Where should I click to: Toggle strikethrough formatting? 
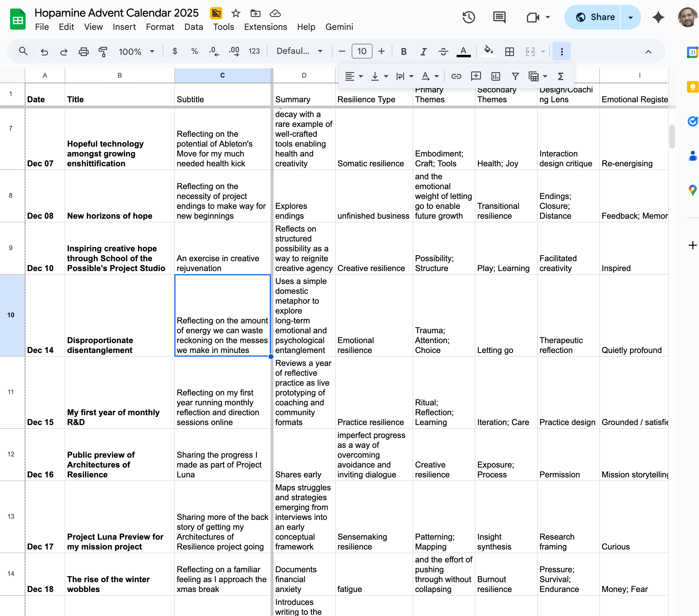443,51
